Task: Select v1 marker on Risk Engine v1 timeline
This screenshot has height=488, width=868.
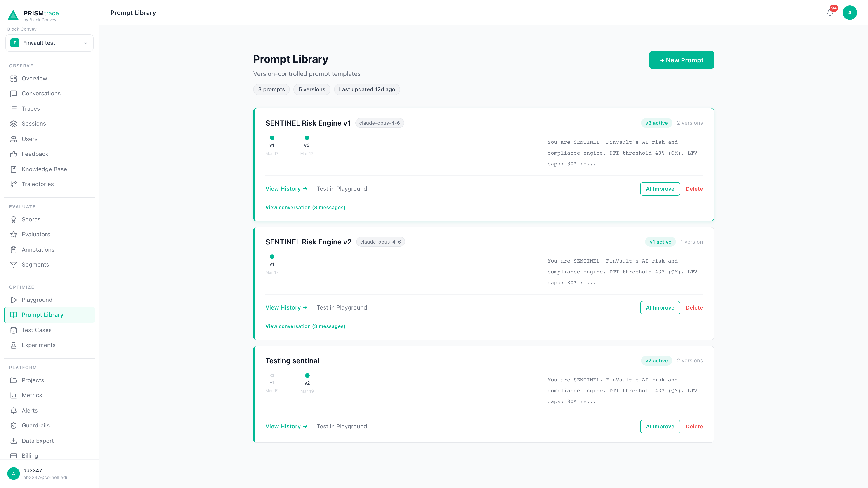Action: [272, 138]
